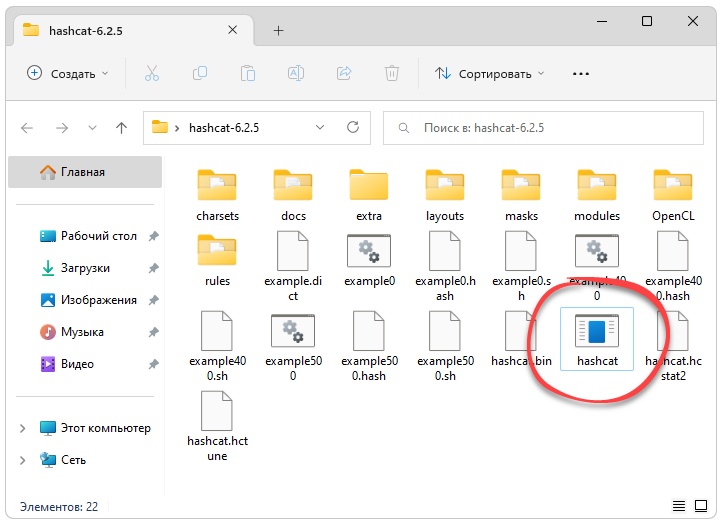Select the docs folder
The width and height of the screenshot is (720, 523).
[293, 195]
